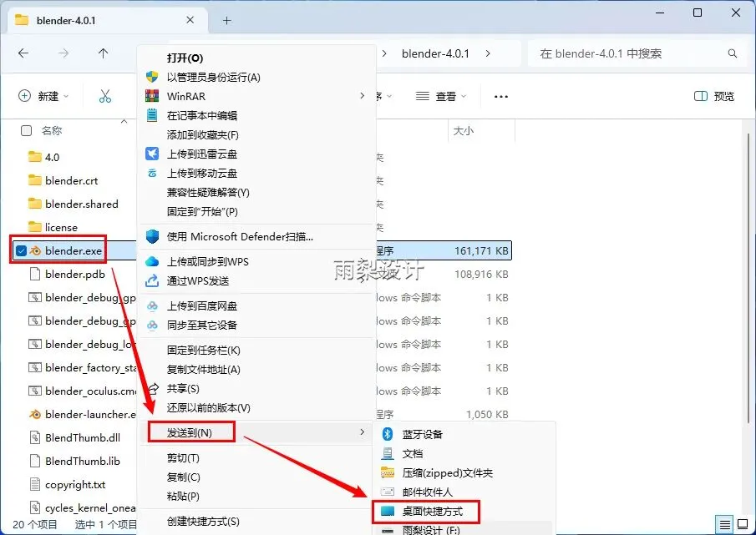Toggle the preview pane button

pyautogui.click(x=714, y=96)
